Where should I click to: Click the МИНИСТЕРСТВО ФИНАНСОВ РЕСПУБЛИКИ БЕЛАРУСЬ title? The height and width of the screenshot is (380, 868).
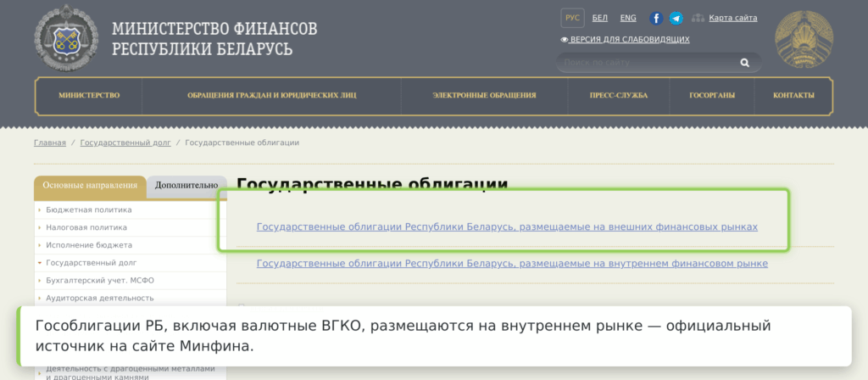(214, 39)
